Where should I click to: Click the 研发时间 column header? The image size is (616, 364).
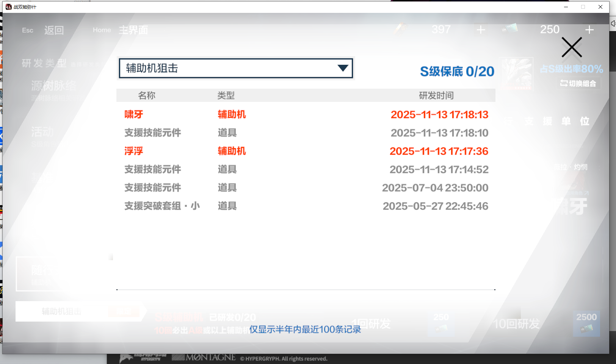click(436, 95)
